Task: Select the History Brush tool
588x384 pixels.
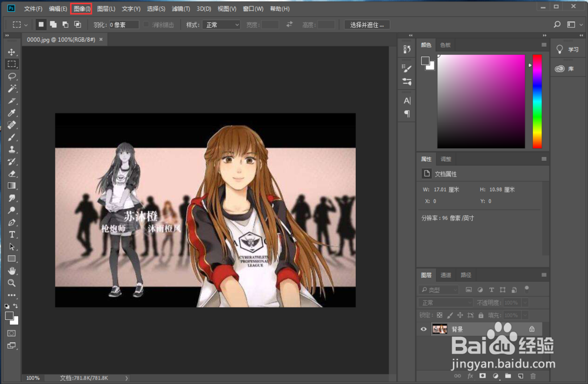Action: pyautogui.click(x=12, y=162)
